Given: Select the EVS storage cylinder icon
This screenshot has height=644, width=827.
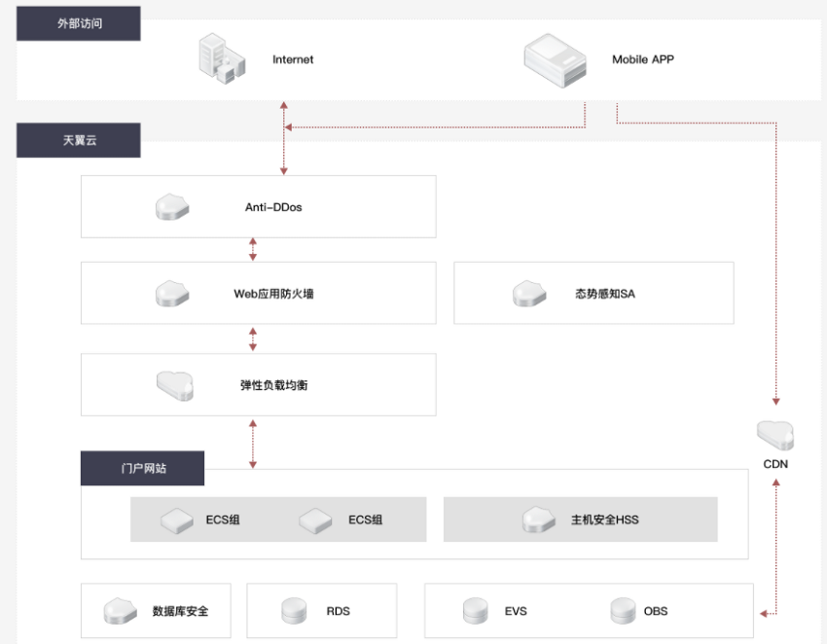Looking at the screenshot, I should tap(475, 611).
